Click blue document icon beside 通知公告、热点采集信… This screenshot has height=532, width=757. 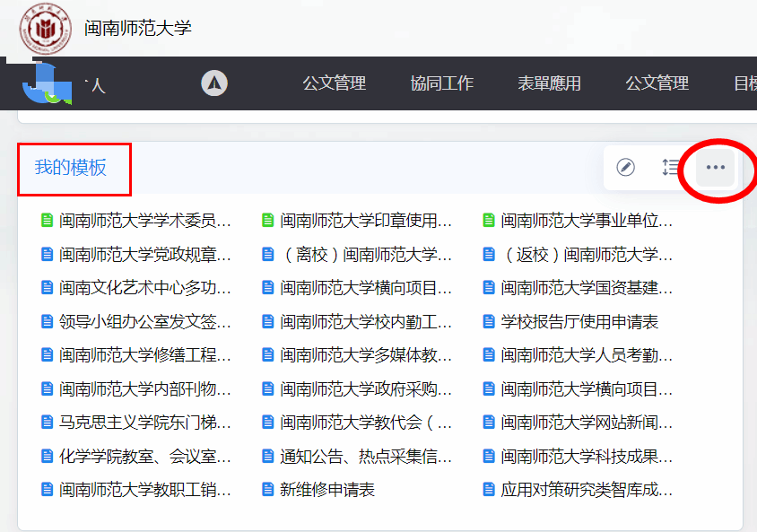point(268,457)
